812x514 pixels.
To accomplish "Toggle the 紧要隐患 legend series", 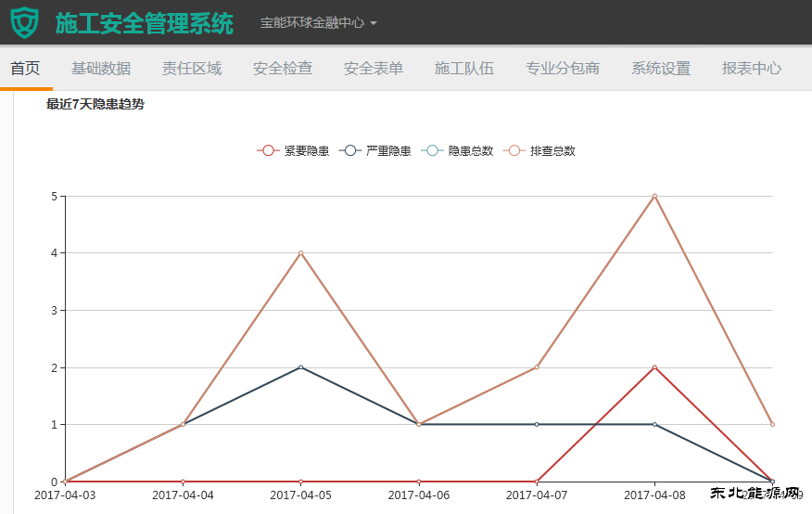I will pos(293,150).
